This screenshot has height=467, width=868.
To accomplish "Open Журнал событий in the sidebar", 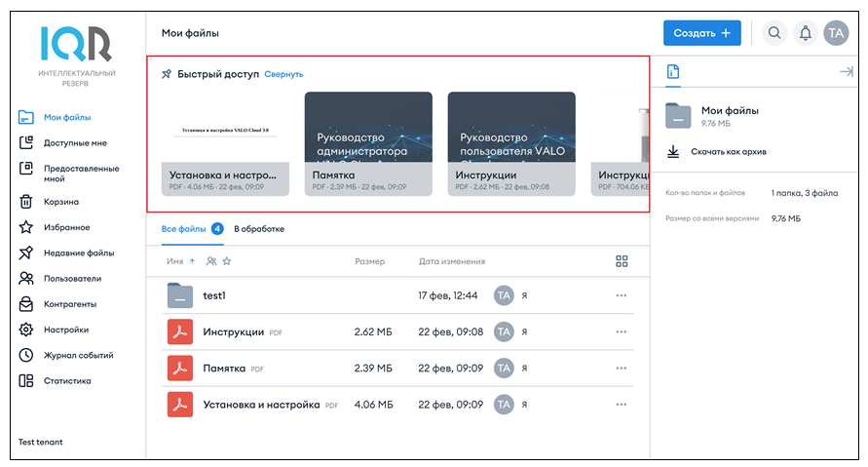I will (x=79, y=355).
